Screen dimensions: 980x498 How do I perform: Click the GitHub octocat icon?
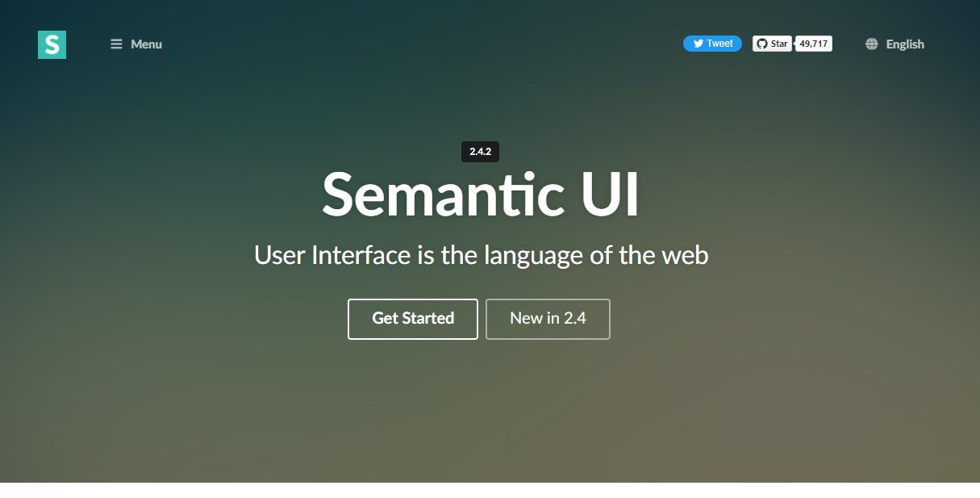click(x=762, y=44)
